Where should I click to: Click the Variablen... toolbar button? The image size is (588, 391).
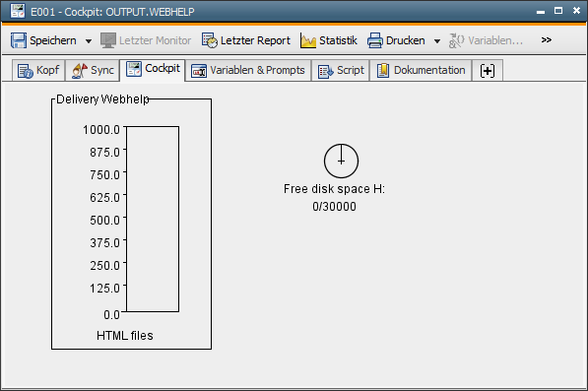click(486, 40)
